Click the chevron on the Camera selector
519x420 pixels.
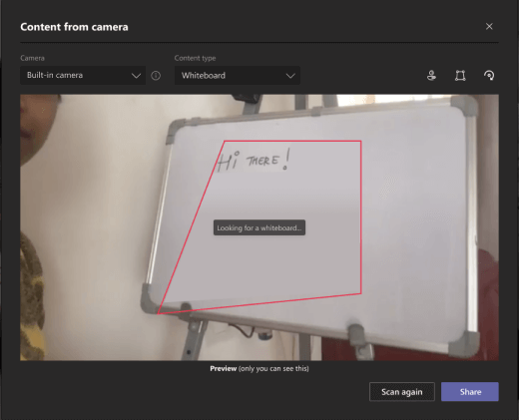coord(136,76)
